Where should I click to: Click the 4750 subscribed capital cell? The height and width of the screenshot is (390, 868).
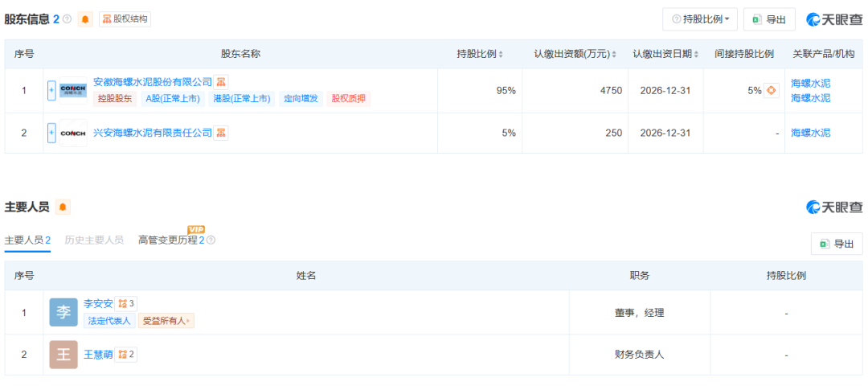pyautogui.click(x=575, y=91)
